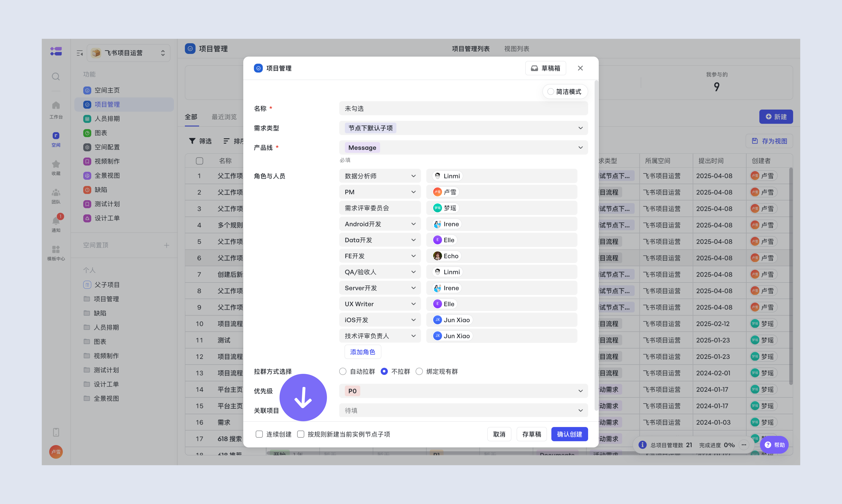Viewport: 842px width, 504px height.
Task: Expand the 关联项目 dropdown
Action: pyautogui.click(x=464, y=410)
